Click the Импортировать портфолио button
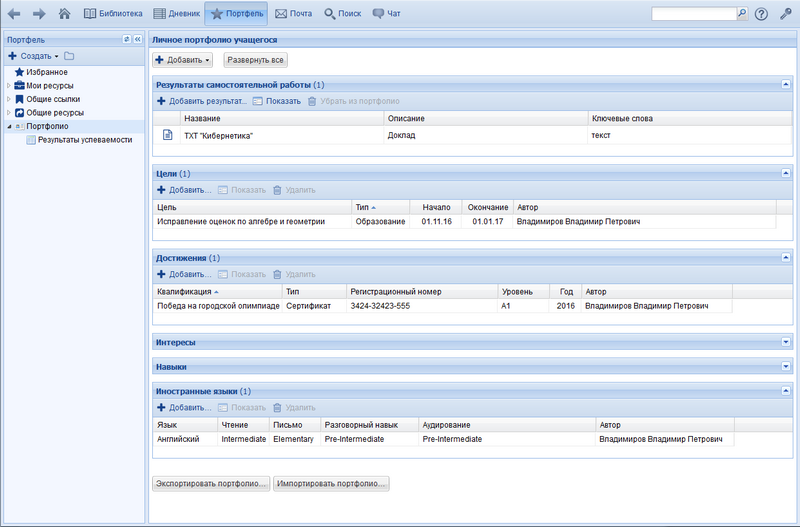This screenshot has width=800, height=527. [x=331, y=483]
